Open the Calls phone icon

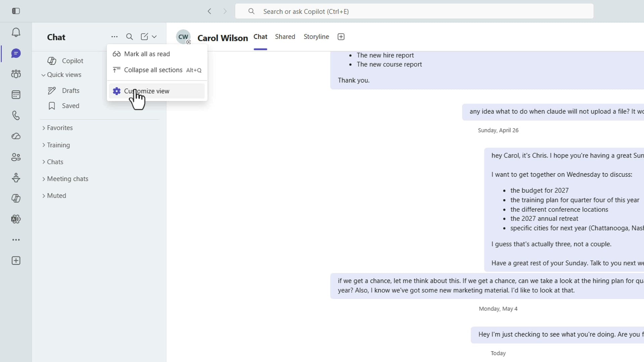16,115
